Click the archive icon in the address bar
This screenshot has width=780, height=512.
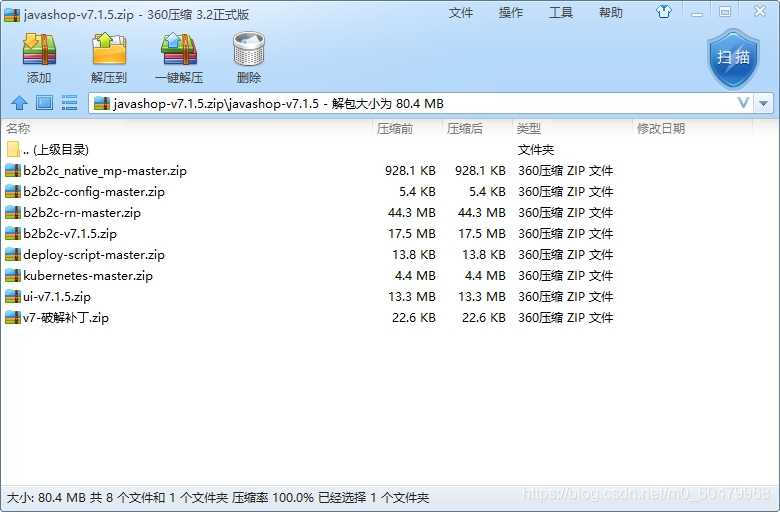(x=101, y=103)
